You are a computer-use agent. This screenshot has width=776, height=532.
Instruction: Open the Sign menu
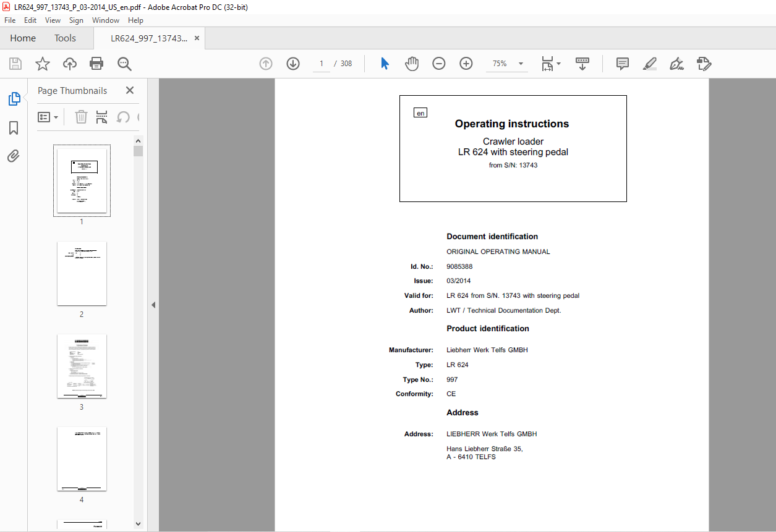click(x=76, y=20)
